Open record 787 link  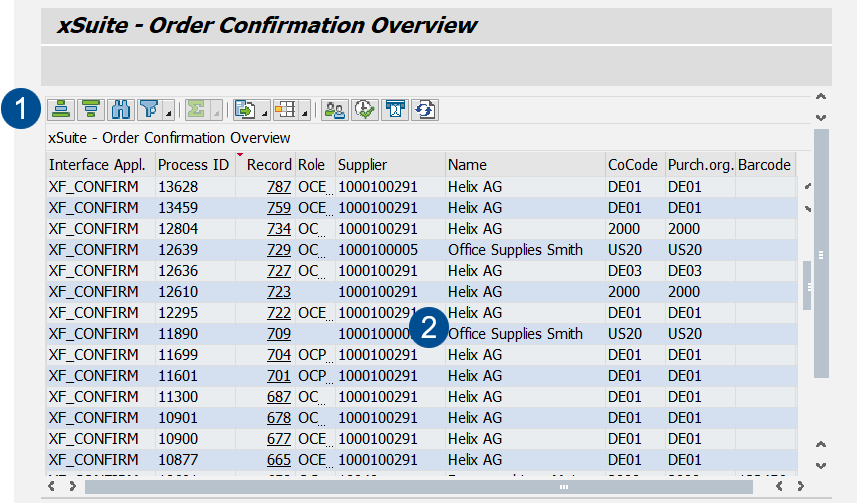278,187
